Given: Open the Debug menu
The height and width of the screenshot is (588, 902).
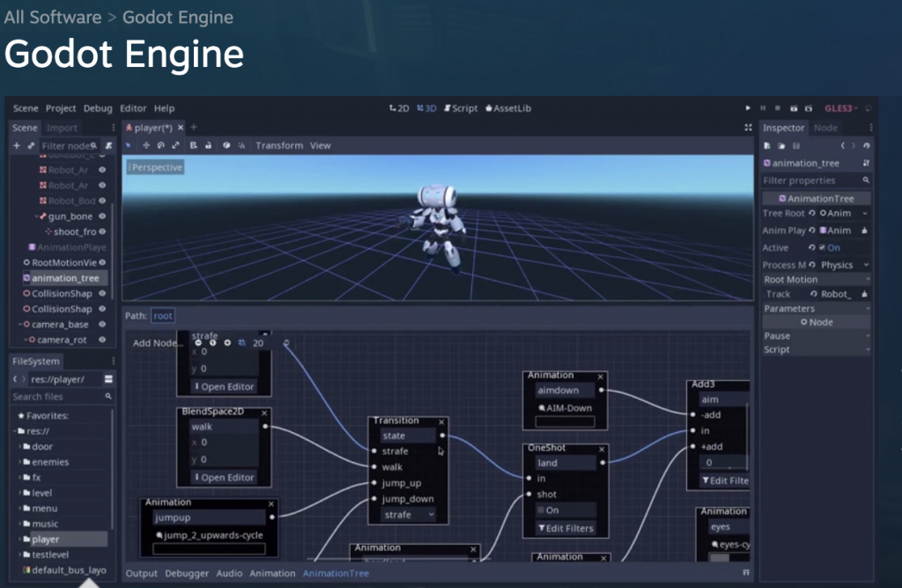Looking at the screenshot, I should (x=98, y=108).
